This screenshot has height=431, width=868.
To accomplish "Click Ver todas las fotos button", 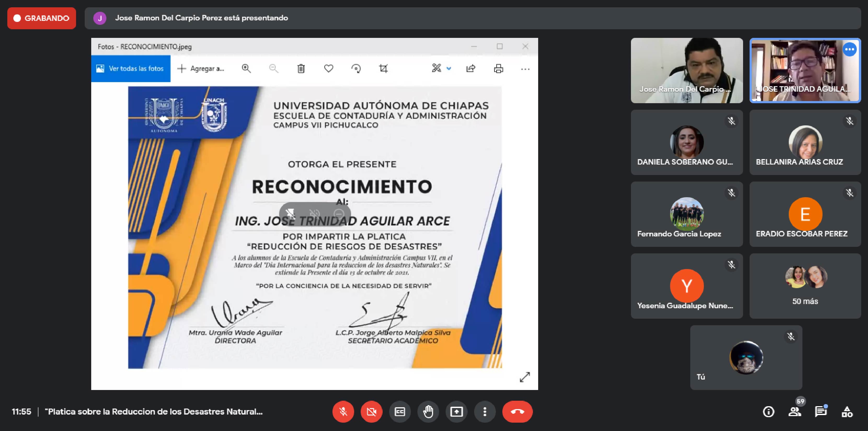I will [131, 69].
